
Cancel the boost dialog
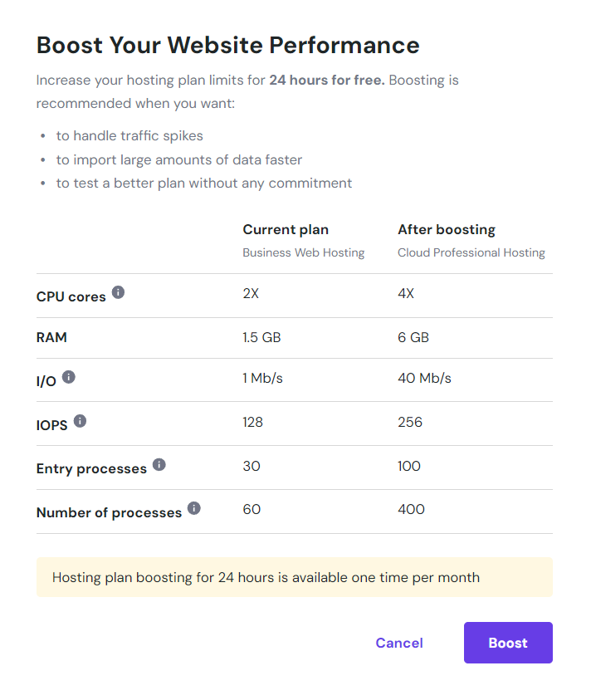tap(399, 643)
